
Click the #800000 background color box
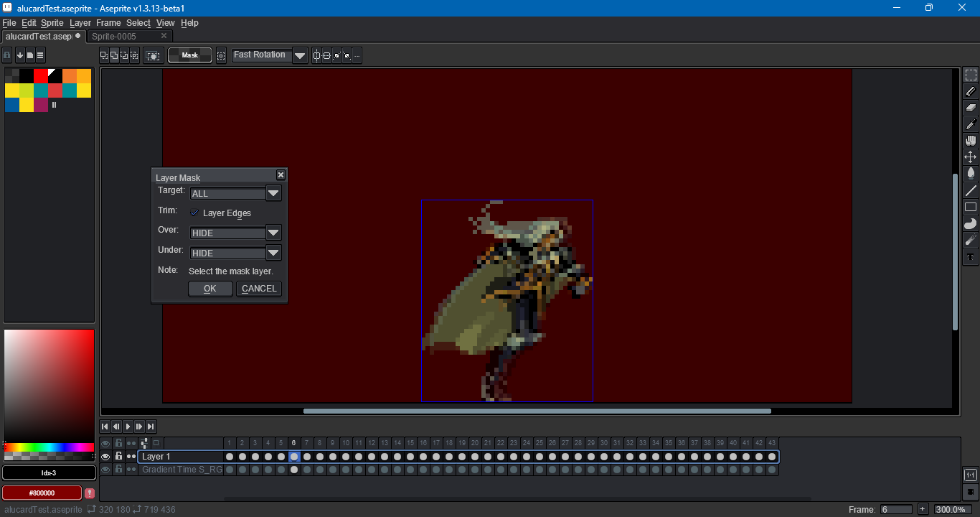(x=42, y=493)
